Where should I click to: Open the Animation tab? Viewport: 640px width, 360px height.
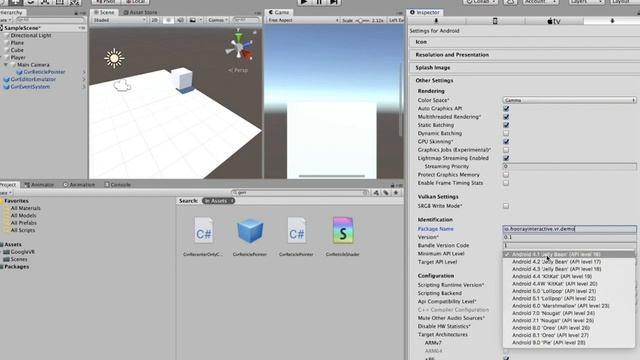pyautogui.click(x=79, y=184)
